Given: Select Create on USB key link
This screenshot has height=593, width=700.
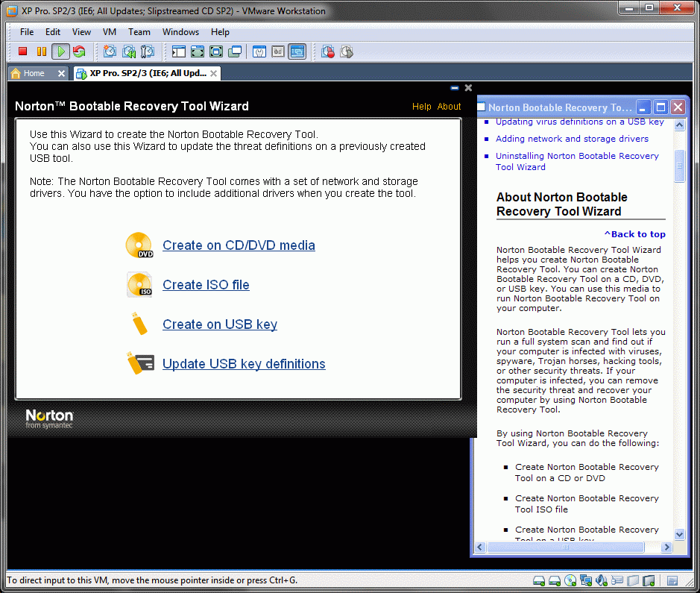Looking at the screenshot, I should tap(220, 324).
